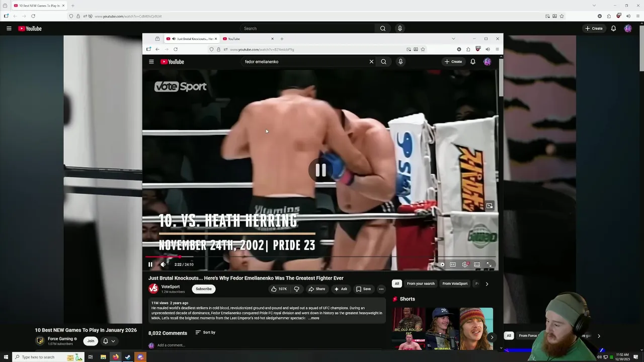Viewport: 644px width, 362px height.
Task: Start voice search with the microphone in front window
Action: tap(400, 62)
